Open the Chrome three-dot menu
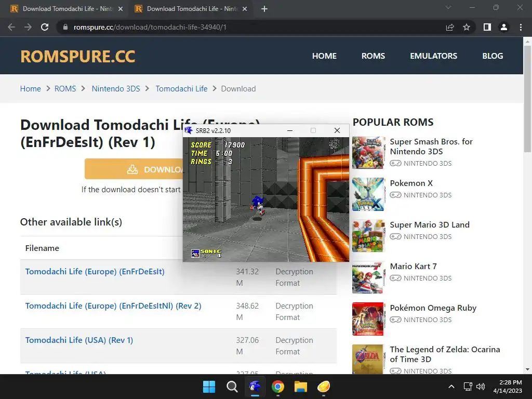Image resolution: width=532 pixels, height=399 pixels. (x=521, y=27)
